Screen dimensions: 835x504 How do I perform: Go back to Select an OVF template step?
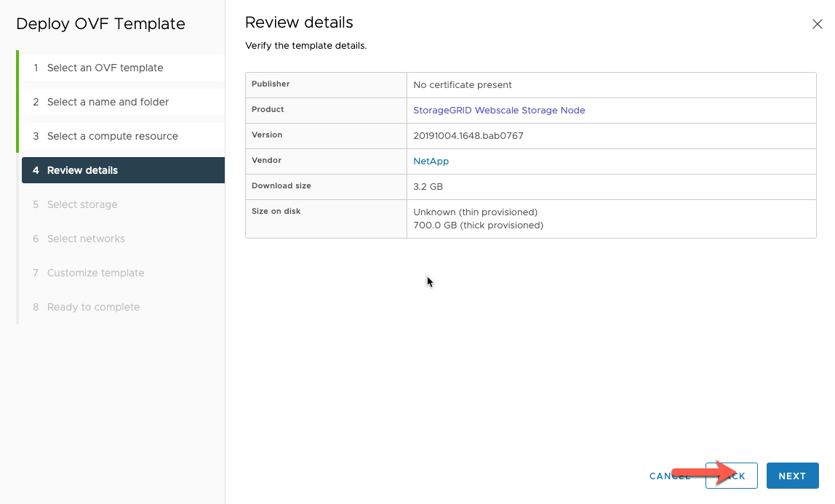coord(105,67)
